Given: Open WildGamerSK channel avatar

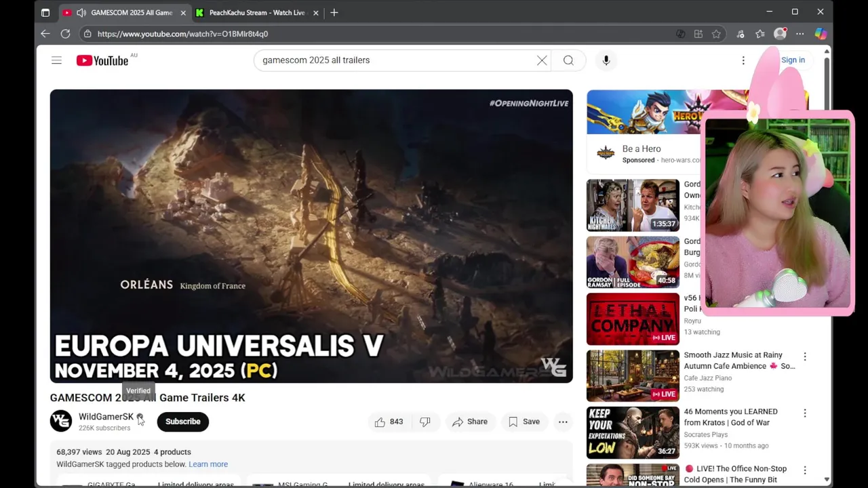Looking at the screenshot, I should (x=61, y=421).
